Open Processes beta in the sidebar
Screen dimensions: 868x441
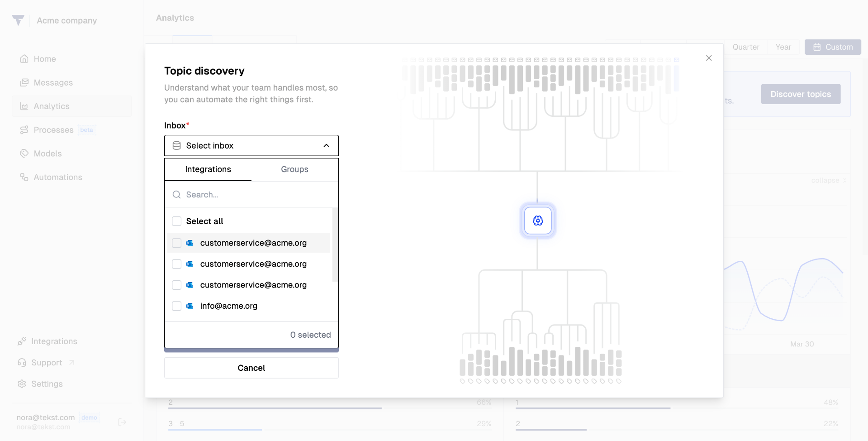(x=72, y=130)
